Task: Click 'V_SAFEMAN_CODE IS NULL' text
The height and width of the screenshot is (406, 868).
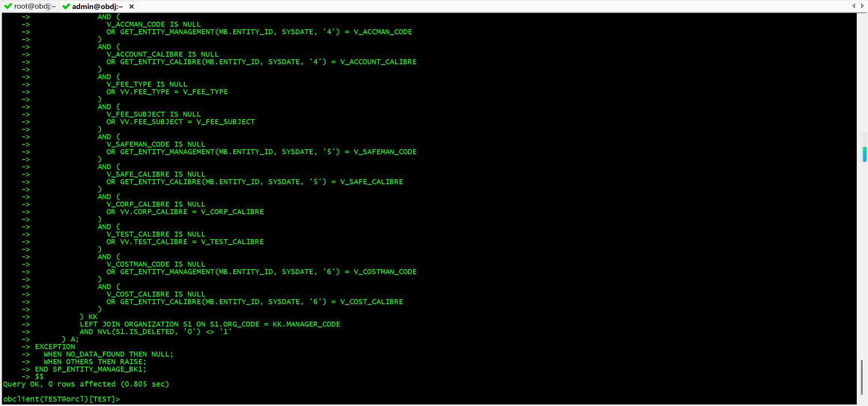Action: 156,144
